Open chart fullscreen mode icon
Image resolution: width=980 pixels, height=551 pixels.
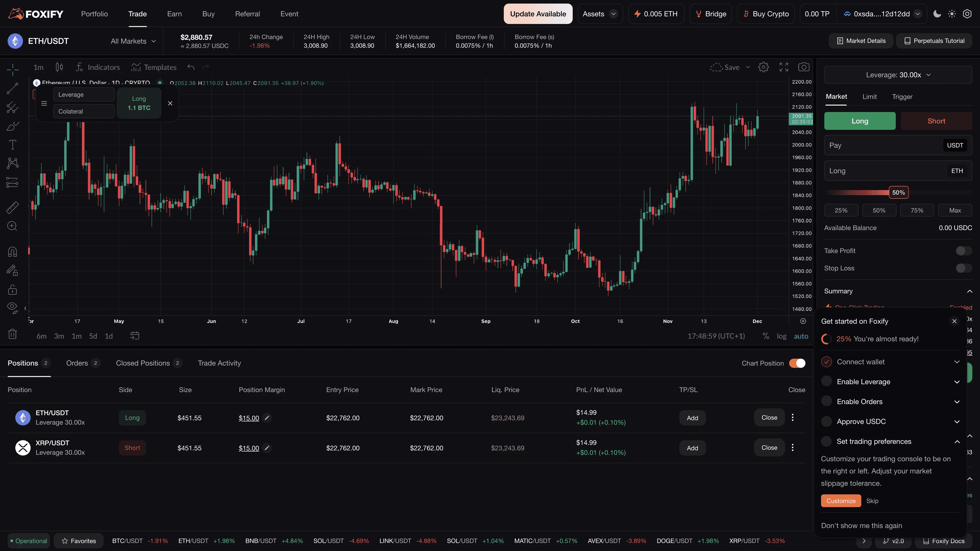pos(784,67)
